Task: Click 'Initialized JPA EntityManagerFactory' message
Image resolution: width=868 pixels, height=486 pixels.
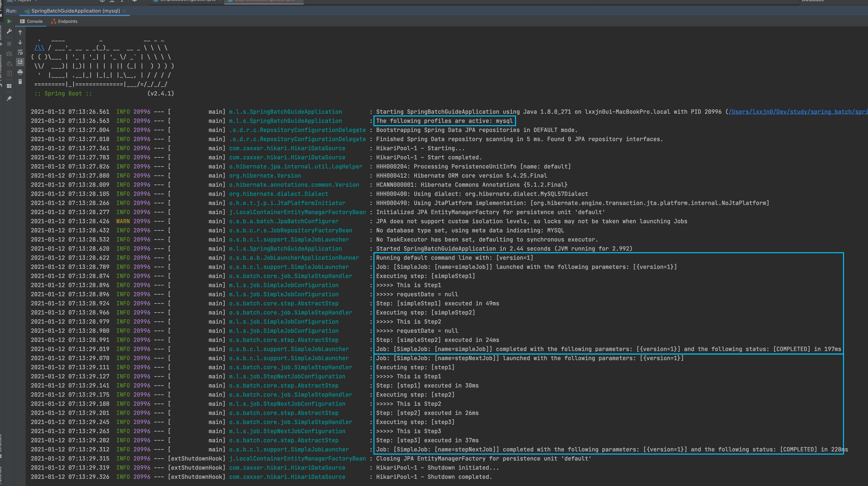Action: coord(490,212)
